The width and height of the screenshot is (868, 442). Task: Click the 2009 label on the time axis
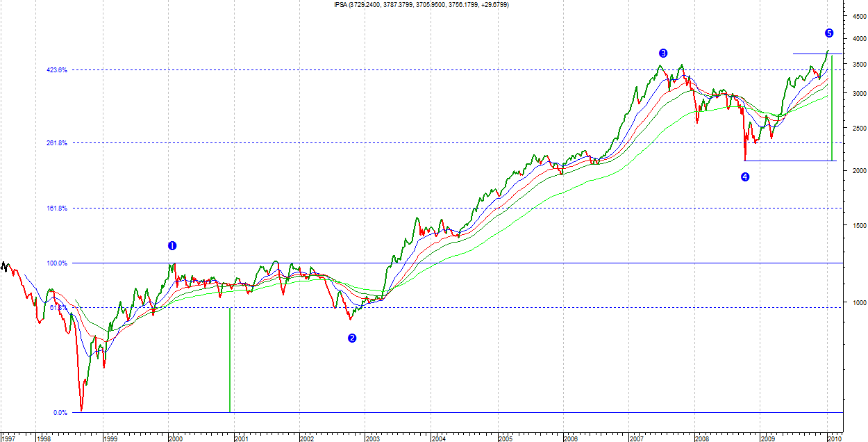(767, 439)
